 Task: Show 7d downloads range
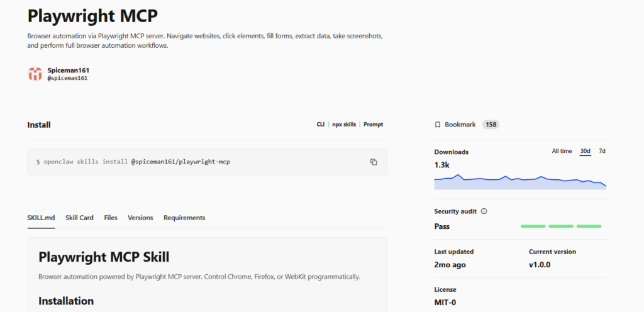pos(602,151)
